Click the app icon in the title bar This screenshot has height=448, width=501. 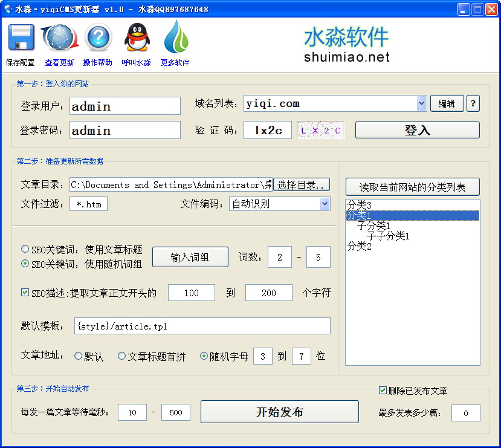click(7, 9)
